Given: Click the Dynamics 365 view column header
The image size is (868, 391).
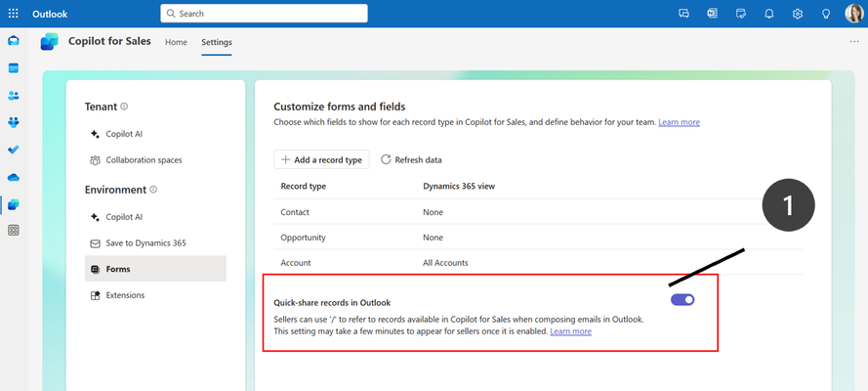Looking at the screenshot, I should point(459,186).
